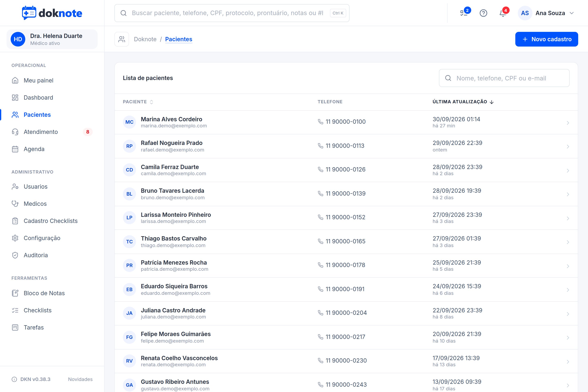Focus the Nome, telefone, CPF ou e-mail field
Screen dimensions: 588x392
(504, 78)
